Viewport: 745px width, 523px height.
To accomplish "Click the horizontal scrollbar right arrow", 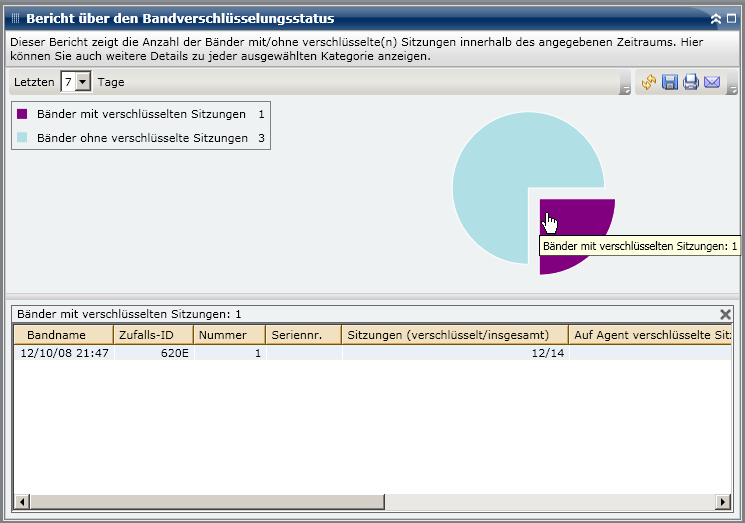I will click(723, 502).
